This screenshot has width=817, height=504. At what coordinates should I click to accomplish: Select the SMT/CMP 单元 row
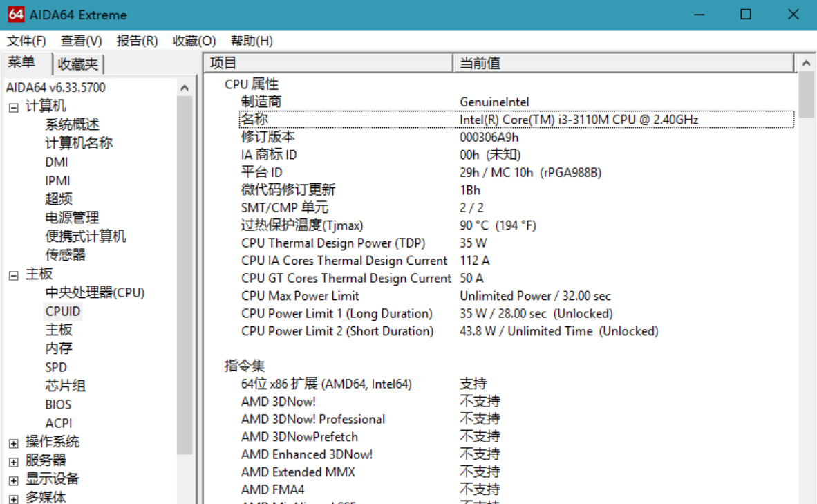517,207
